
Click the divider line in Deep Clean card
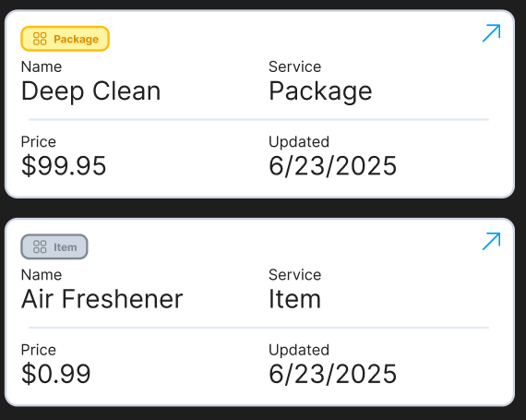[258, 119]
